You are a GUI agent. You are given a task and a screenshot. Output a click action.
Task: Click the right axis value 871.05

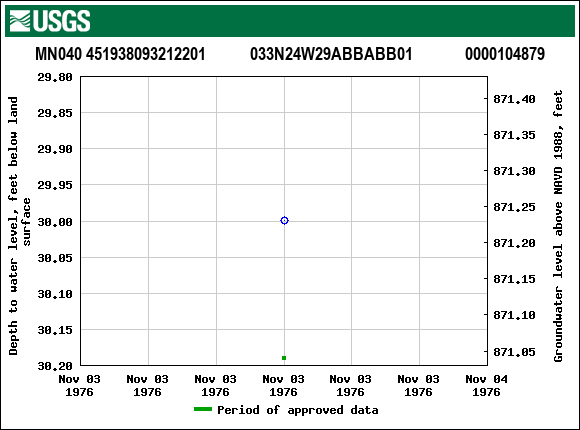515,352
